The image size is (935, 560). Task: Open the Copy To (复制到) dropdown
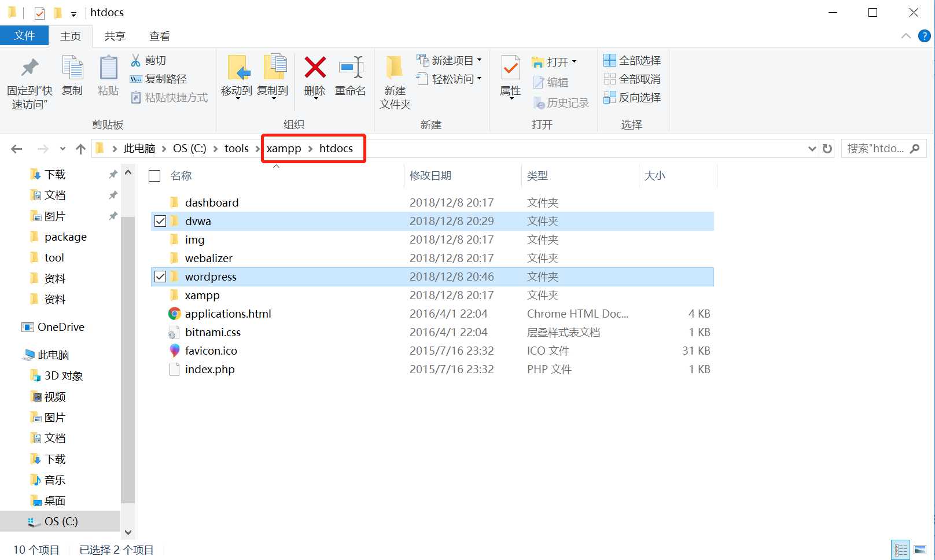(x=273, y=98)
